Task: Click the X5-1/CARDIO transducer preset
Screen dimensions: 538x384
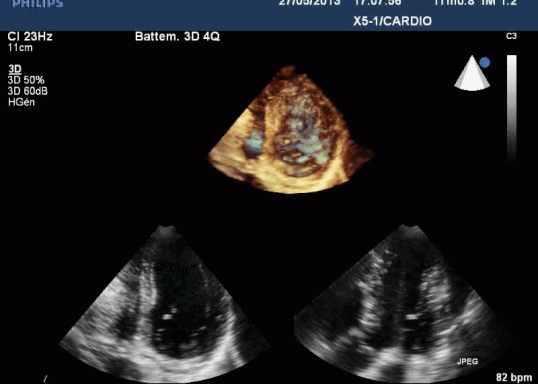Action: tap(393, 21)
